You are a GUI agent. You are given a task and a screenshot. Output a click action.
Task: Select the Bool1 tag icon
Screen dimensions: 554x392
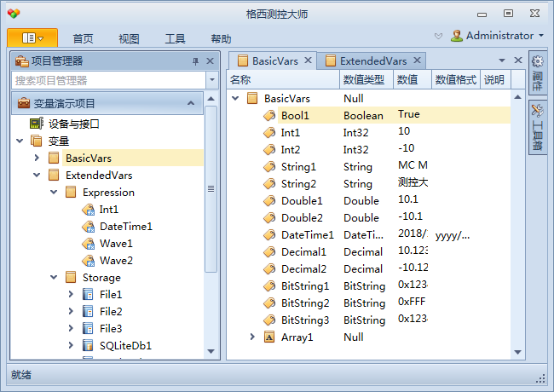coord(269,116)
